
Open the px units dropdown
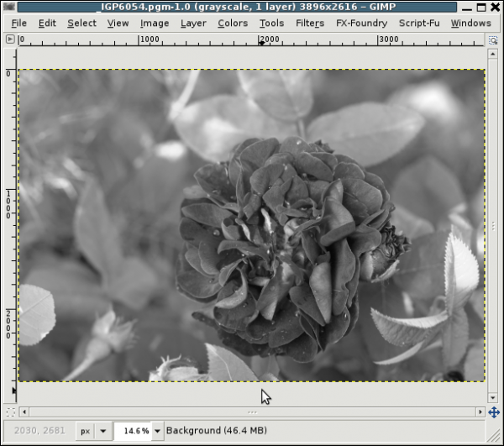pyautogui.click(x=94, y=431)
